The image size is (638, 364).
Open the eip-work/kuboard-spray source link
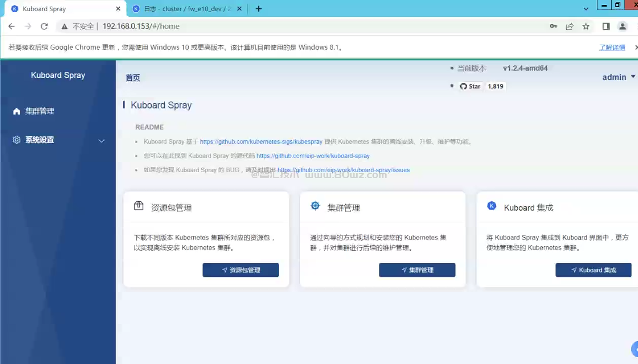313,156
